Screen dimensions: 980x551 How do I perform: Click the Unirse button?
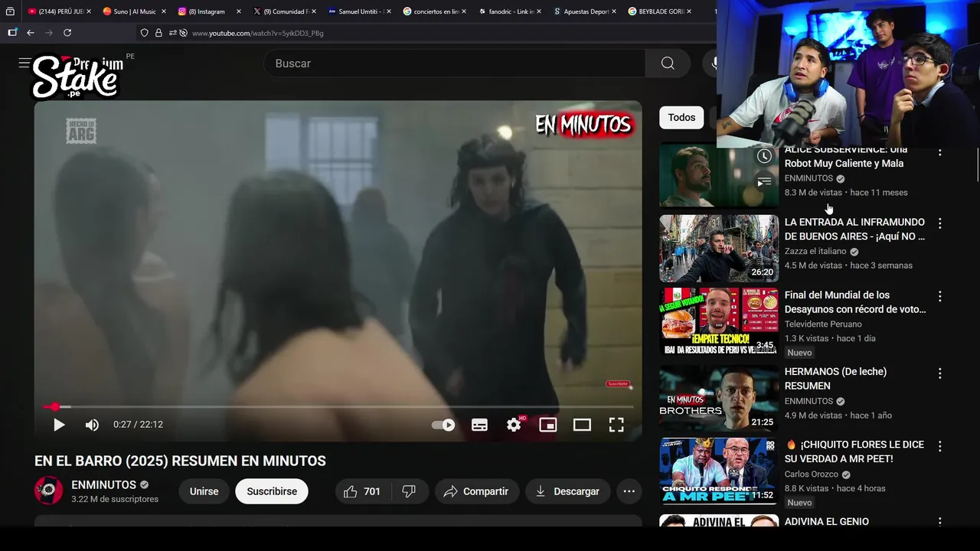point(204,491)
